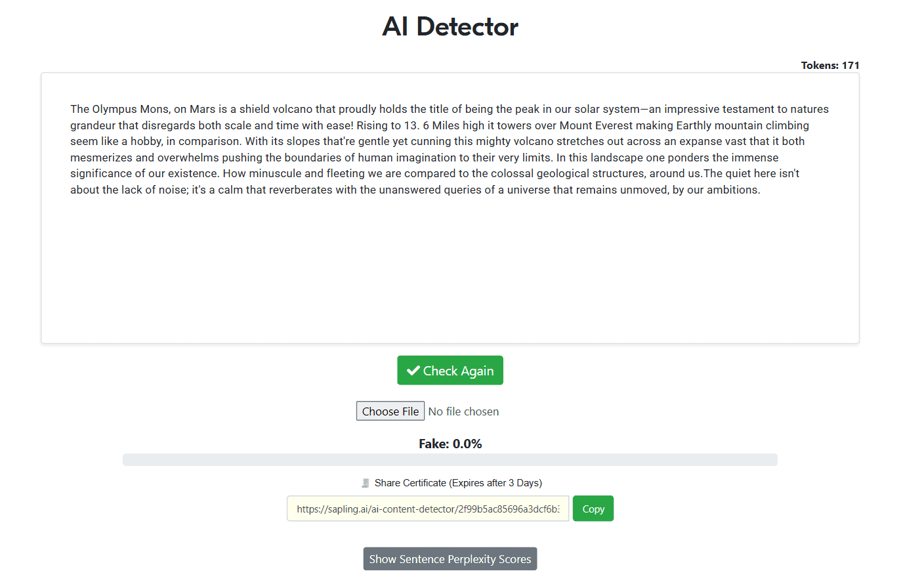Place cursor after the final word "ambitions."
903x588 pixels.
tap(761, 190)
